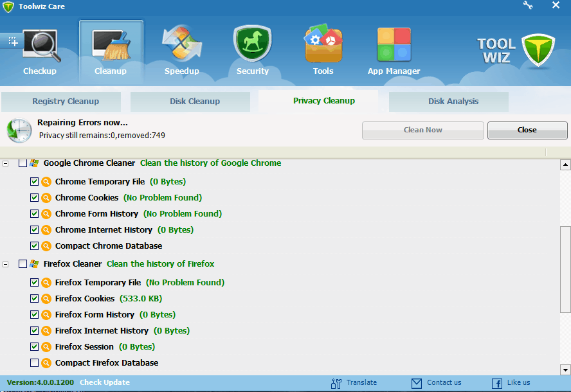Click the Check Update link
Screen dimensions: 571x392
(x=105, y=382)
